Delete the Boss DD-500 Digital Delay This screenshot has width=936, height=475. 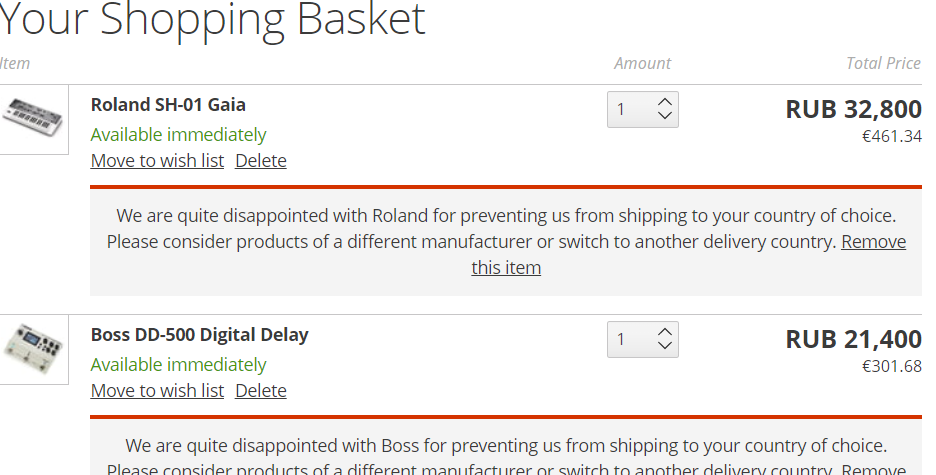point(261,390)
